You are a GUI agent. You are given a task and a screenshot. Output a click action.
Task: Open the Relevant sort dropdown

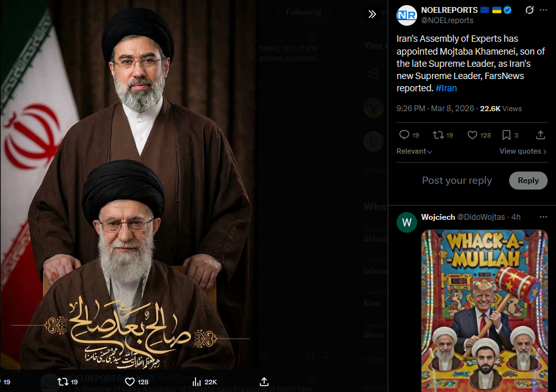pos(414,152)
